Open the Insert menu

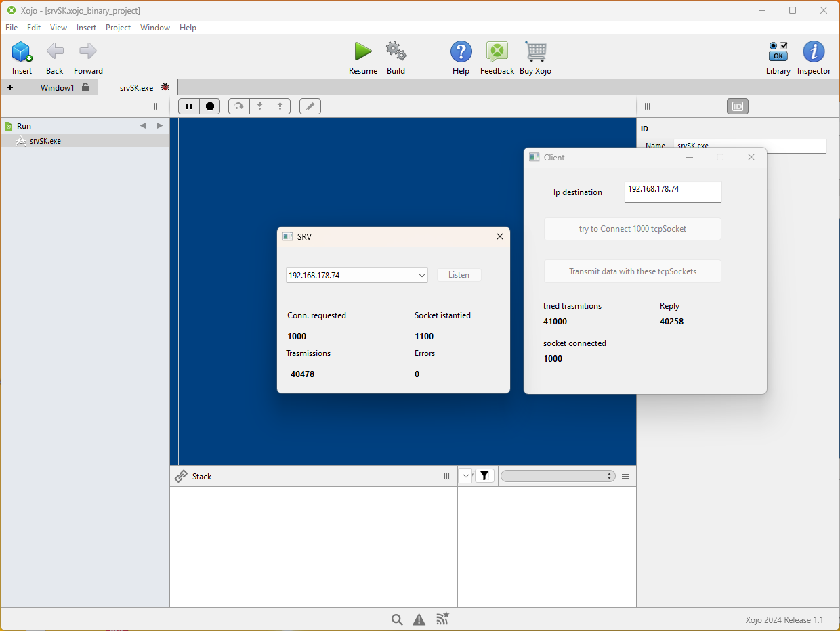click(x=86, y=28)
